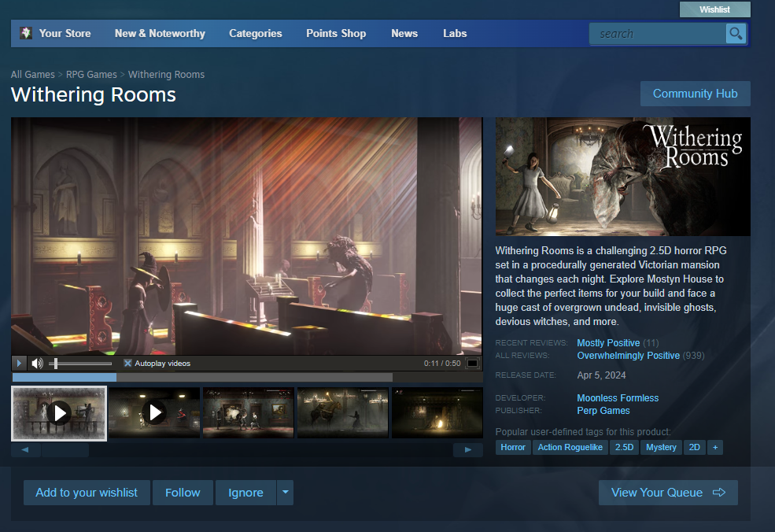This screenshot has height=532, width=775.
Task: Open New & Noteworthy menu
Action: pos(160,33)
